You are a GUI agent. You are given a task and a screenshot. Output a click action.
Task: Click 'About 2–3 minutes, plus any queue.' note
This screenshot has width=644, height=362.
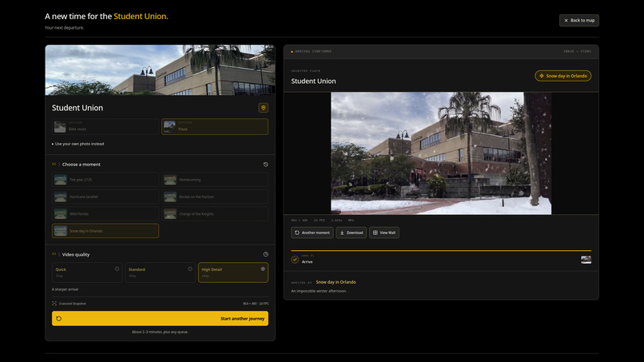coord(160,332)
